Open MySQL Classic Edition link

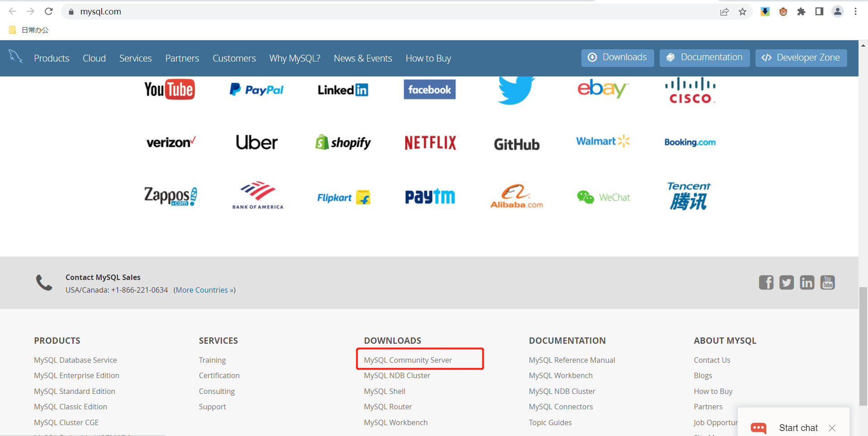pyautogui.click(x=71, y=407)
